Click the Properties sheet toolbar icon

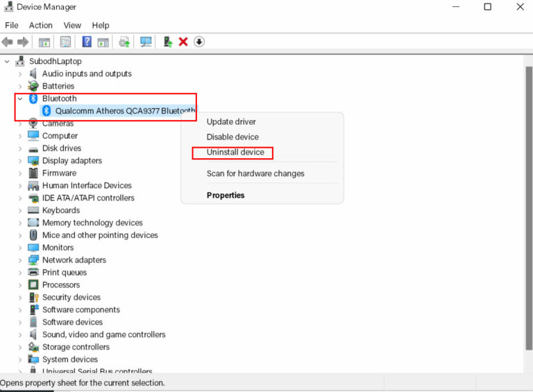(x=65, y=42)
